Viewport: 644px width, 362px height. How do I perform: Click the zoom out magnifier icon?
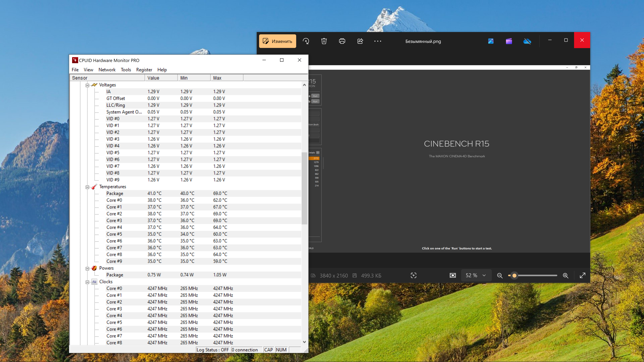(500, 275)
